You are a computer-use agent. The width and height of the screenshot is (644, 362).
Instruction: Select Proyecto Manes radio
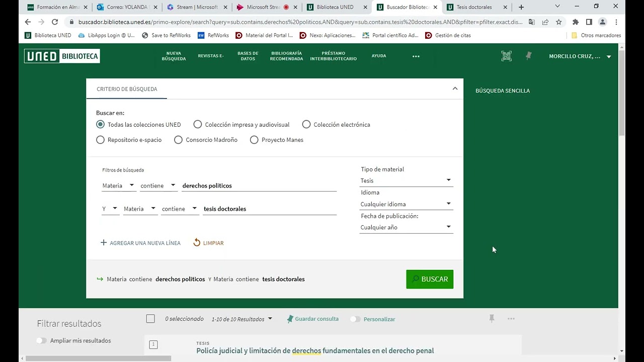[x=254, y=140]
